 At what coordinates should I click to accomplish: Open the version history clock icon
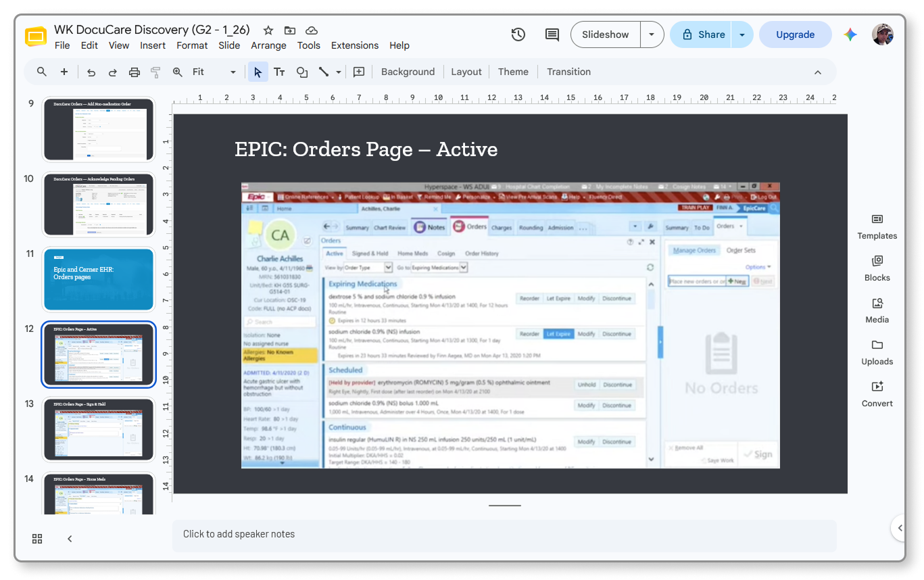coord(518,34)
